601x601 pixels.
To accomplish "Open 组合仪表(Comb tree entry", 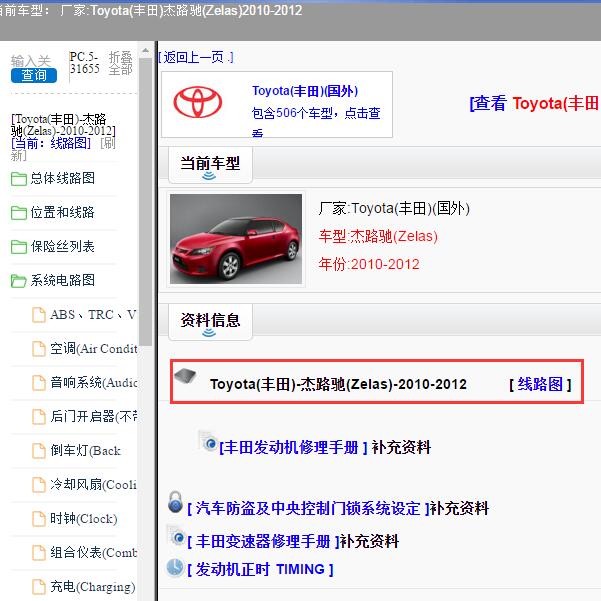I will tap(94, 553).
